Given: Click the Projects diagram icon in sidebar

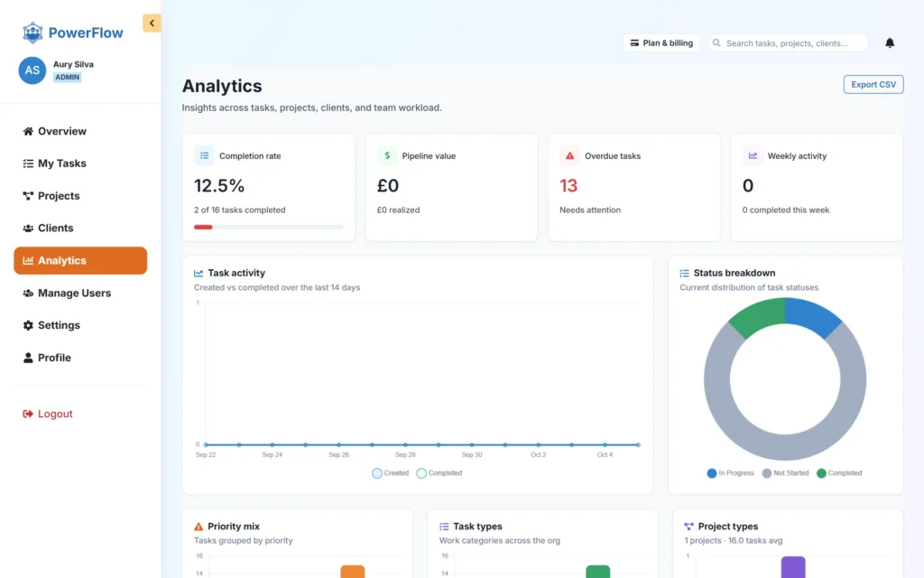Looking at the screenshot, I should tap(28, 196).
